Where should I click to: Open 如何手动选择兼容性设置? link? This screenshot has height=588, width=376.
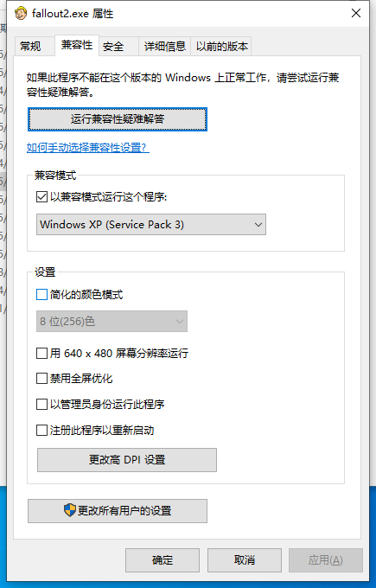coord(88,147)
